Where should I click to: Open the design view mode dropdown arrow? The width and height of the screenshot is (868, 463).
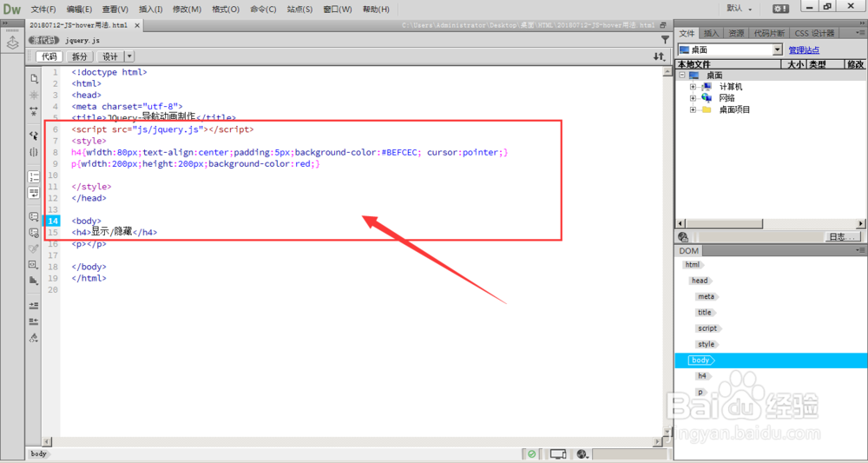(x=129, y=56)
